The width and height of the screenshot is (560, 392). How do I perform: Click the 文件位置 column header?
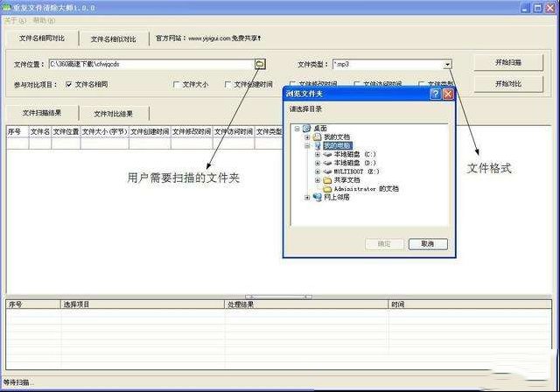(66, 132)
